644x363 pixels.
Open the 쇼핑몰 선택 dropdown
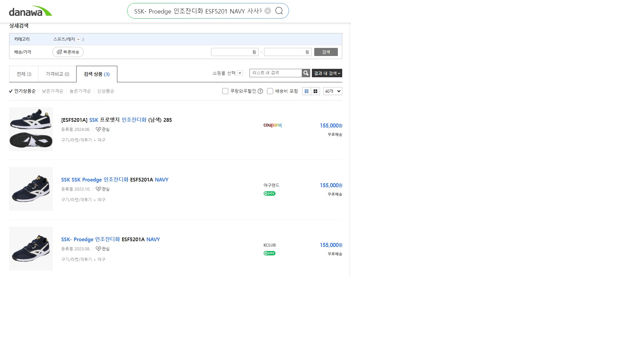click(x=228, y=73)
